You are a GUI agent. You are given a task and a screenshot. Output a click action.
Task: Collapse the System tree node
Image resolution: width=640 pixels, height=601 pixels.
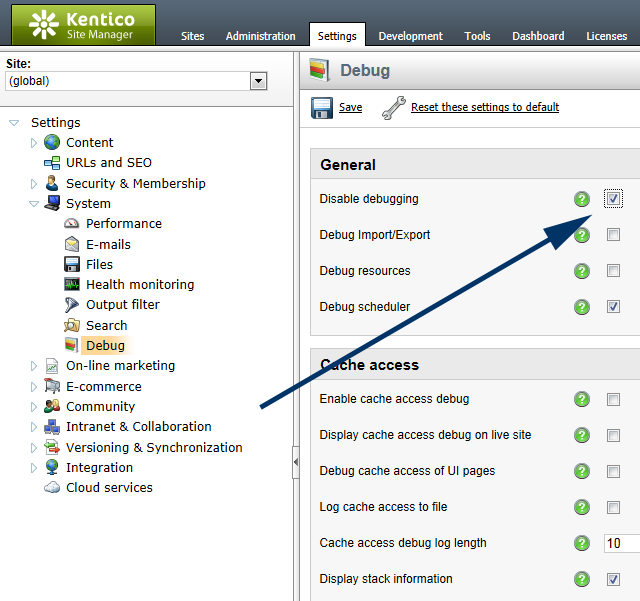(34, 203)
